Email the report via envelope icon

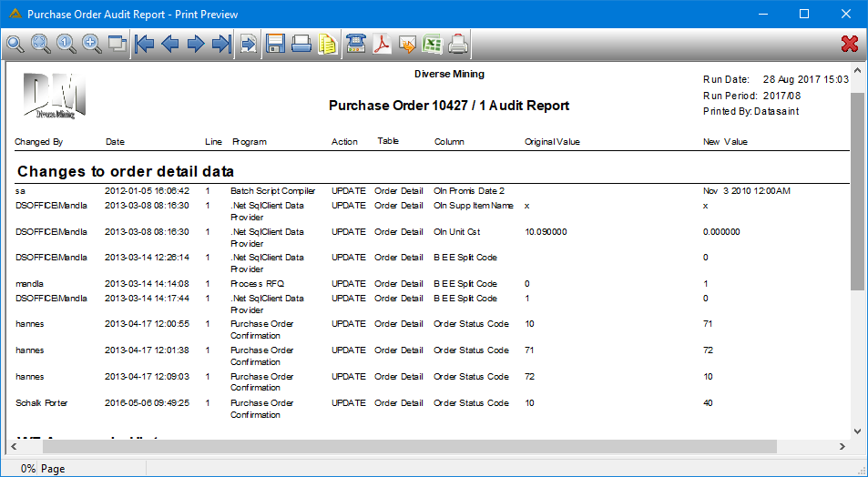[x=407, y=45]
